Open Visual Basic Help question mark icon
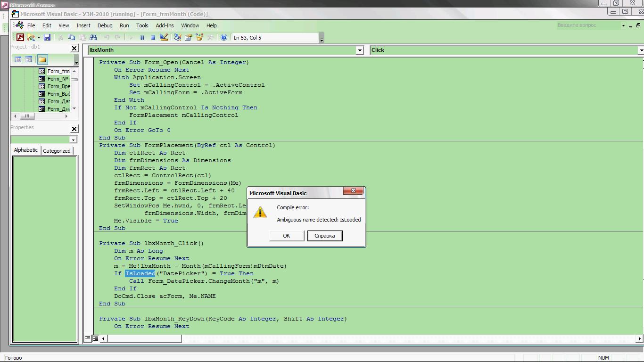 coord(224,37)
